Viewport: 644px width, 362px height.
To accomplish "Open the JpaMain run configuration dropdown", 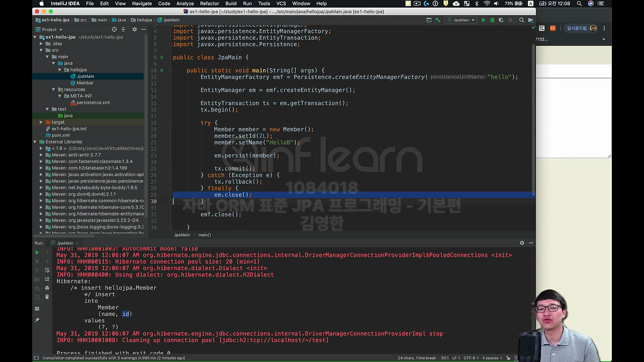I will pyautogui.click(x=460, y=20).
